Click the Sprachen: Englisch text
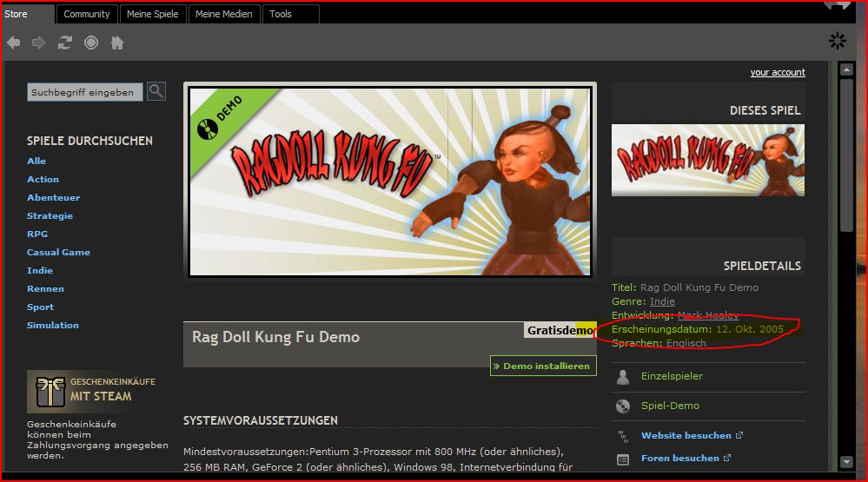Screen dimensions: 868x482 click(659, 343)
